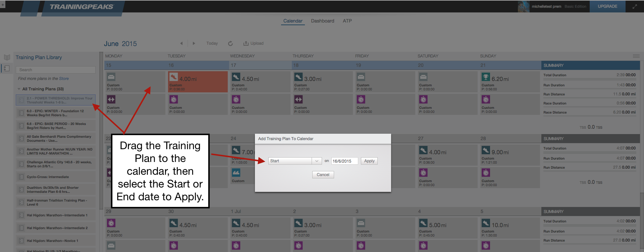Select the 6.0 - EPIC: WINTER Foundation plan
Viewport: 644px width, 252px height.
pos(56,113)
